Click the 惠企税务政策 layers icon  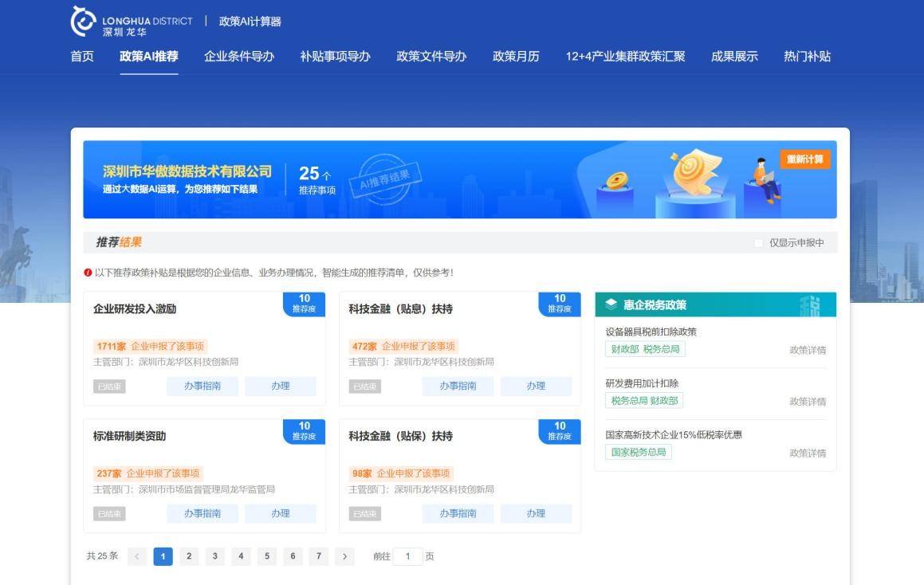point(611,304)
